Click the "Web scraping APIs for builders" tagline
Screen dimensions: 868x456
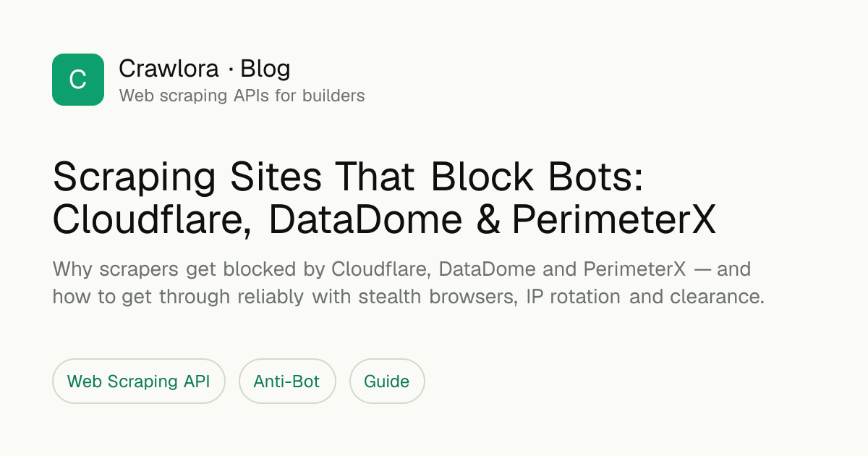[242, 96]
